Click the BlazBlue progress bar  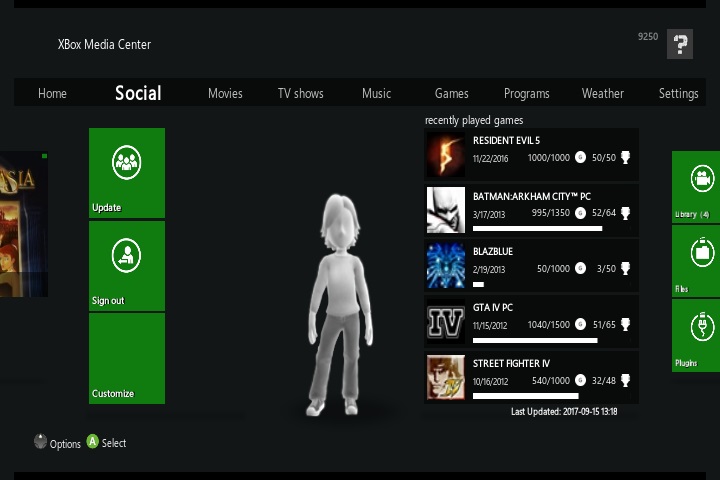tap(478, 284)
